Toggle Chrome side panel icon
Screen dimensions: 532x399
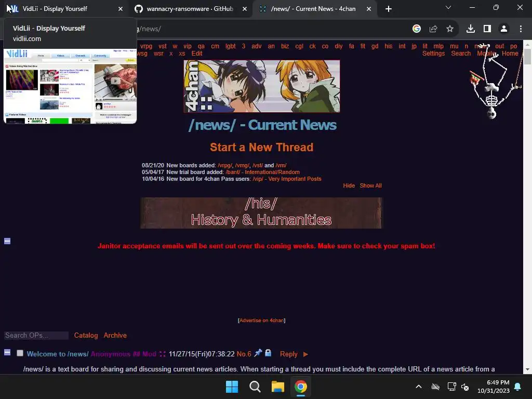[x=487, y=29]
